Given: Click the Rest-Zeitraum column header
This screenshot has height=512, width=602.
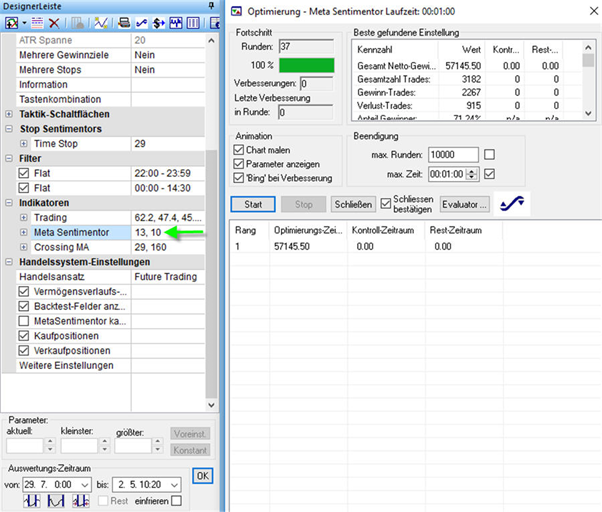Looking at the screenshot, I should (464, 230).
